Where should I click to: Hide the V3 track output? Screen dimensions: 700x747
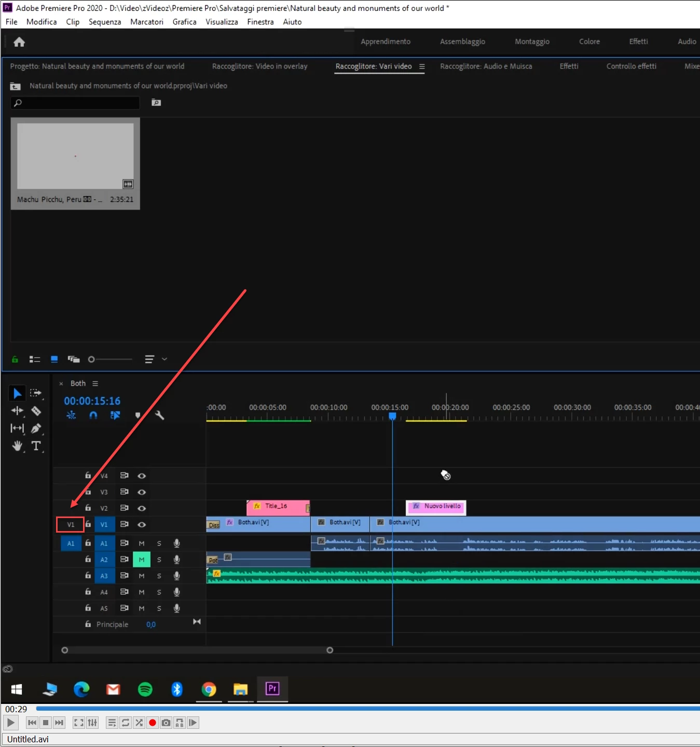[x=142, y=492]
